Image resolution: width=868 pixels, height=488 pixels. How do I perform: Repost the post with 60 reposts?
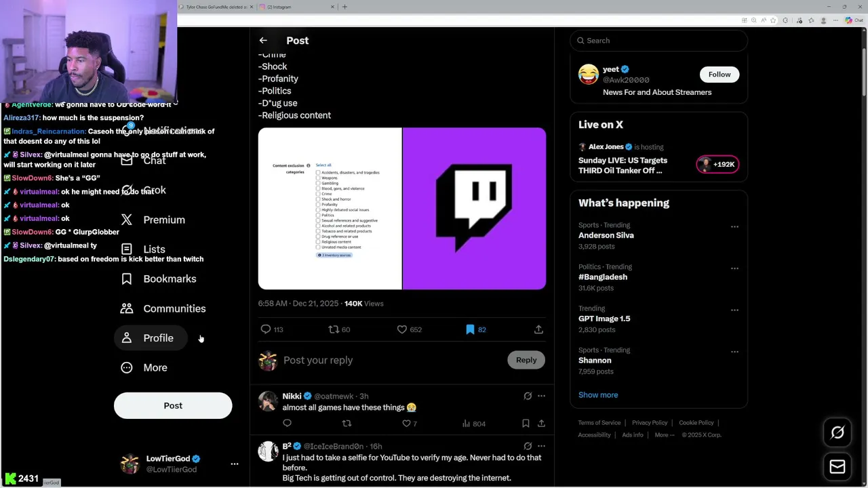pyautogui.click(x=339, y=329)
